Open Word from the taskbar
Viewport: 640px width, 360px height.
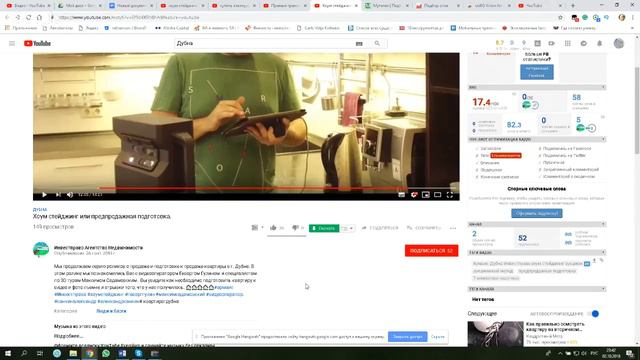tap(122, 353)
